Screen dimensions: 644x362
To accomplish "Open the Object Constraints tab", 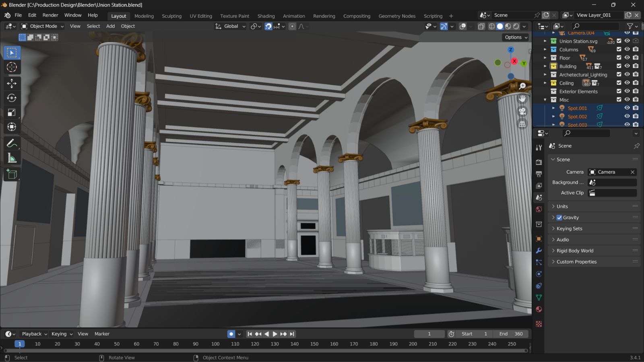I will (x=539, y=286).
